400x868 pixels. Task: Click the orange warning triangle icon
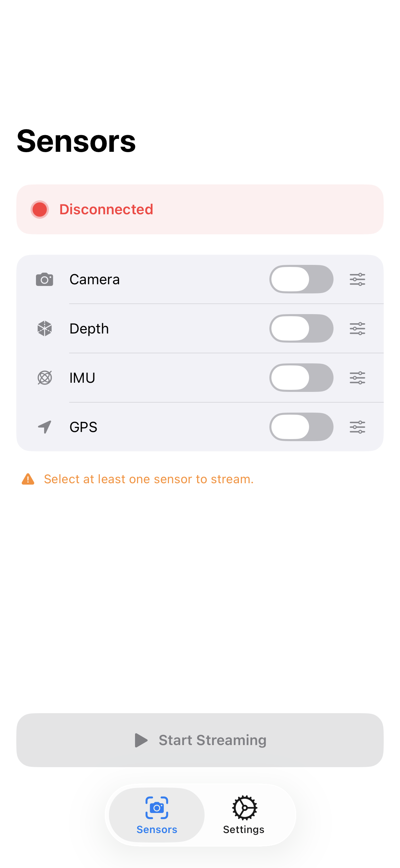[x=28, y=479]
